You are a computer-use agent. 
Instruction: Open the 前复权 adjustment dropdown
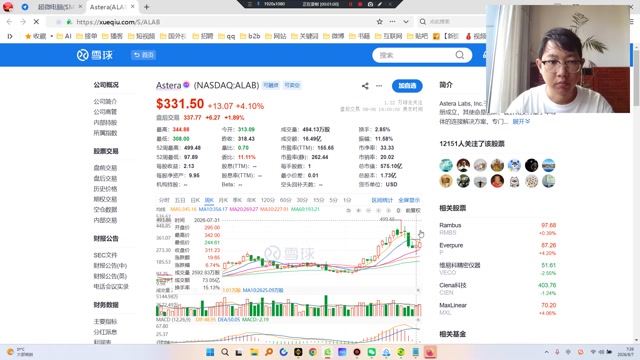coord(413,210)
